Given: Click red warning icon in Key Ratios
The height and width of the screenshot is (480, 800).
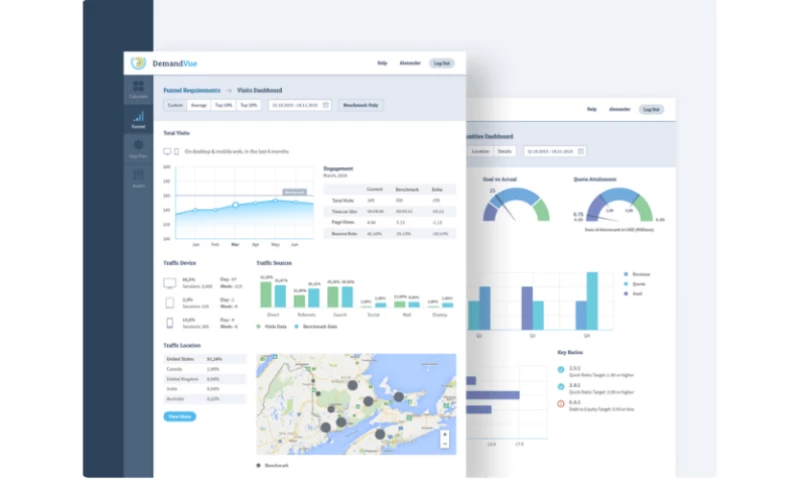Looking at the screenshot, I should tap(561, 403).
